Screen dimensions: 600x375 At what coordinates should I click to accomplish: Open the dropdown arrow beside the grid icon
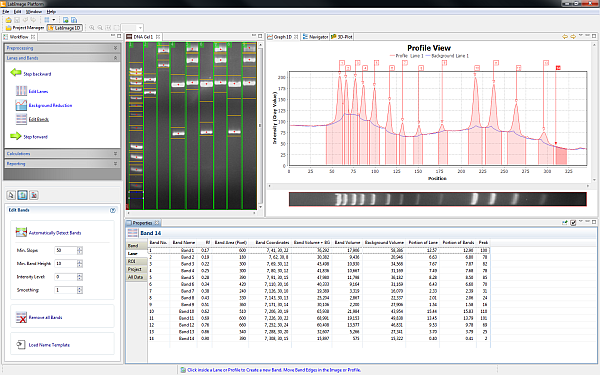(x=54, y=20)
